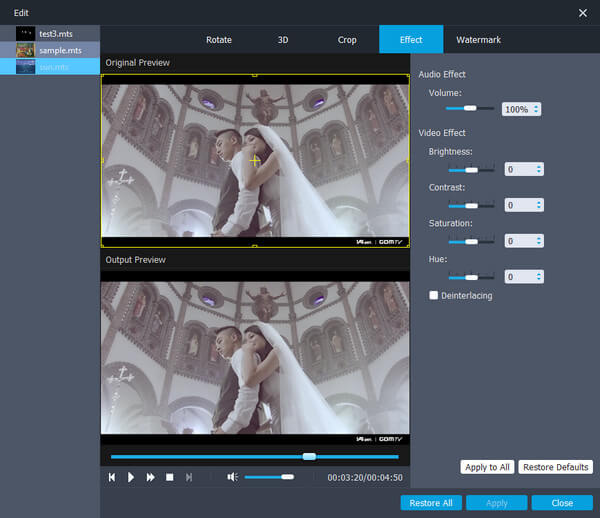Click the Contrast value stepper arrows
Viewport: 600px width, 518px height.
coord(539,205)
